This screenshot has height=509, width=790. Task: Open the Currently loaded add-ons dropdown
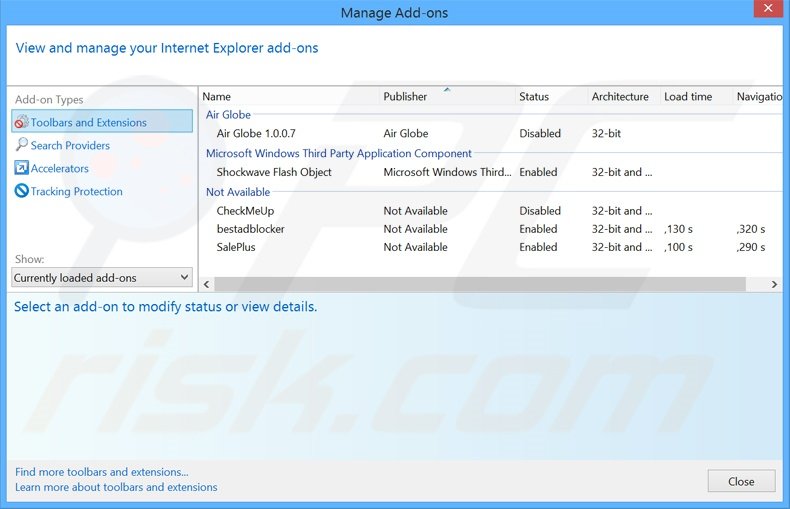pyautogui.click(x=102, y=278)
